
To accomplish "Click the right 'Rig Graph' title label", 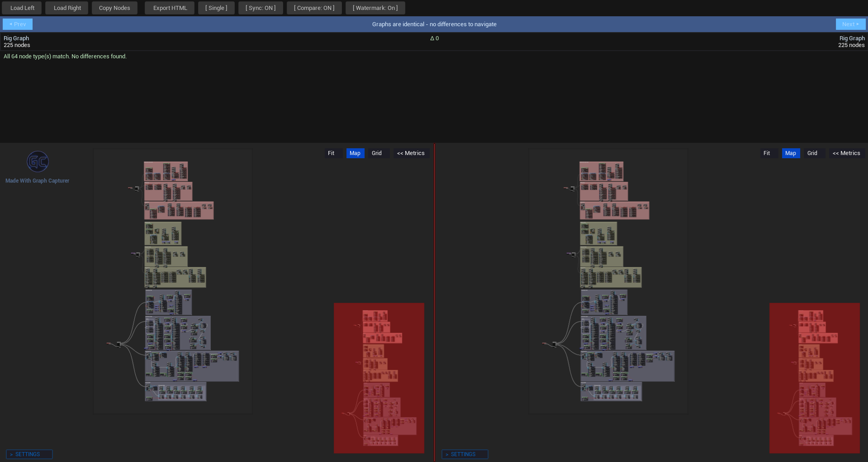I will click(x=852, y=38).
